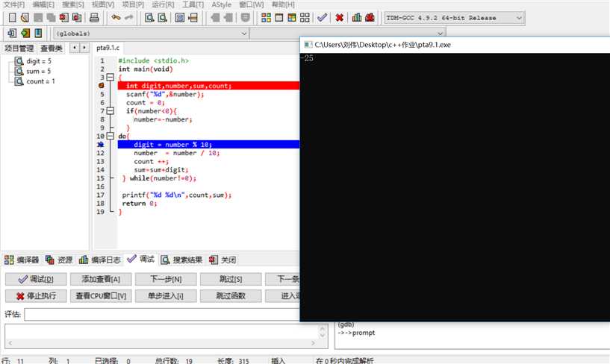Click the highlighted line digit = number % 10

click(x=208, y=145)
